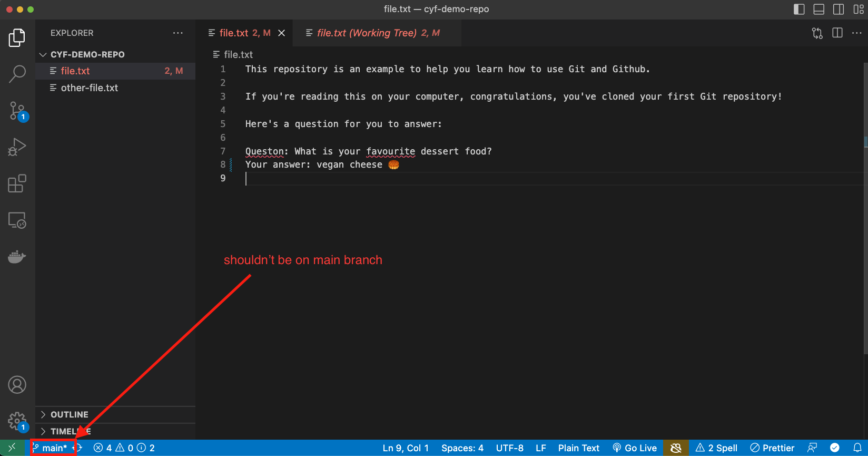Collapse the CYF-DEMO-REPO folder
This screenshot has height=456, width=868.
[43, 55]
